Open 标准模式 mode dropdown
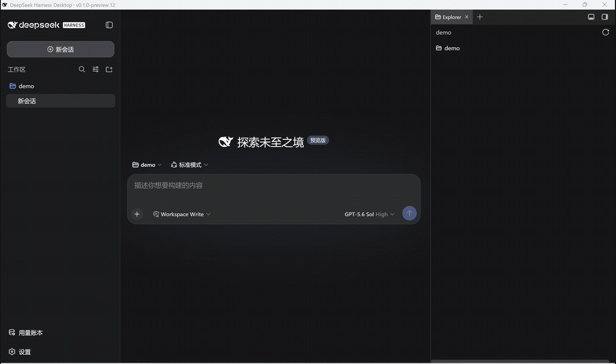 click(189, 165)
